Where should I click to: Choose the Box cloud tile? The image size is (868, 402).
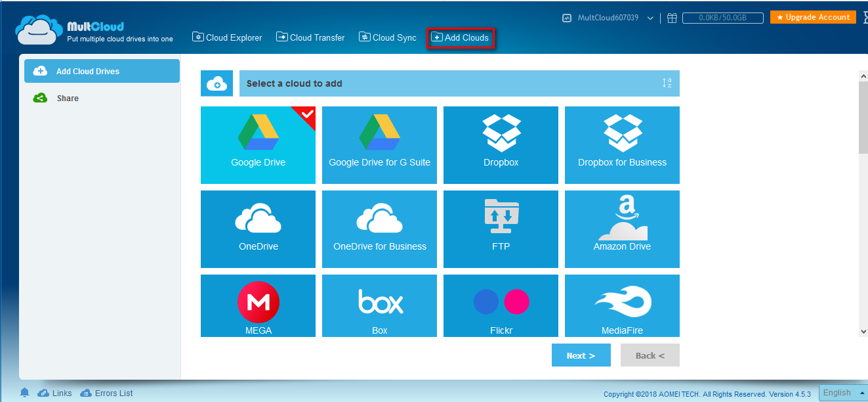pyautogui.click(x=379, y=305)
